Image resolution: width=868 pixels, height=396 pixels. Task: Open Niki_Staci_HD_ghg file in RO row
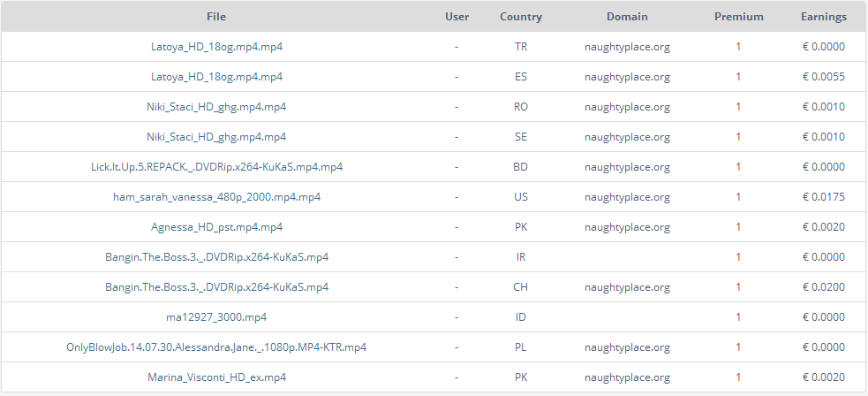pos(216,107)
